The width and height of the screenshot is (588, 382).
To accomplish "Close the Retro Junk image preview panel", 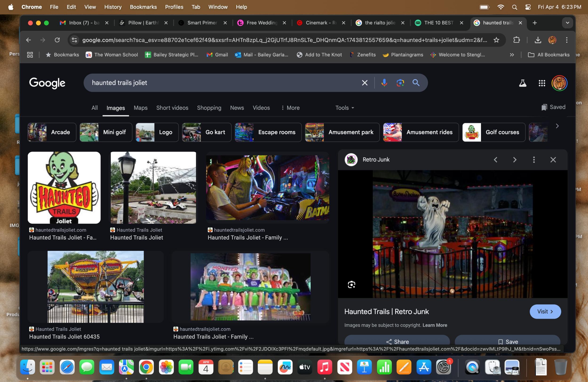I will point(553,160).
